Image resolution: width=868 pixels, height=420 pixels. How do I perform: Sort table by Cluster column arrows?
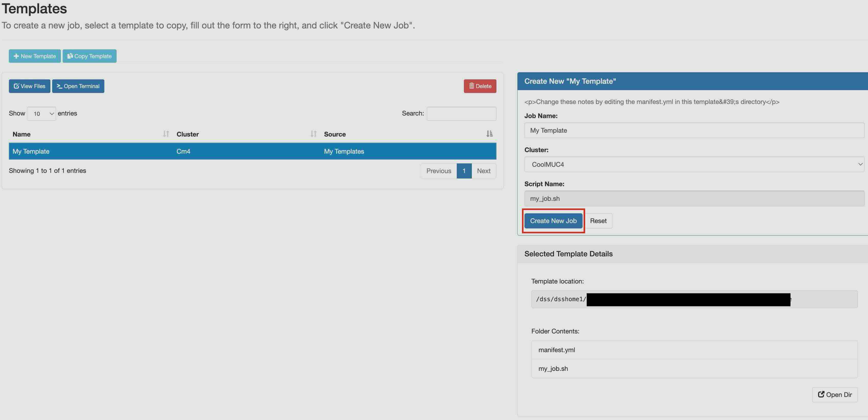[x=313, y=134]
